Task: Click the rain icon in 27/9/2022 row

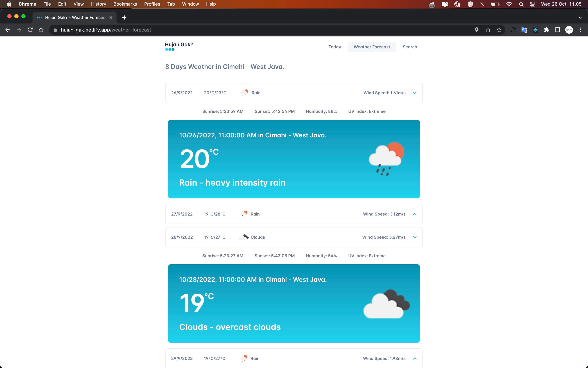Action: [244, 214]
